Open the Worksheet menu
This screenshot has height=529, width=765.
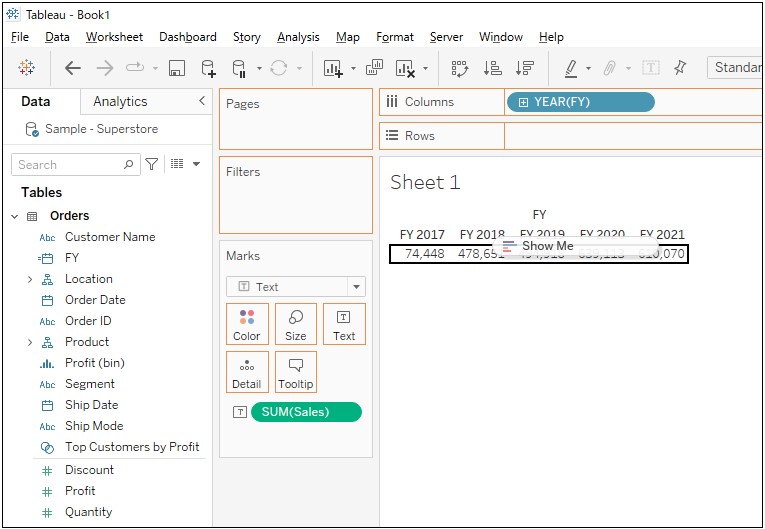[x=114, y=37]
